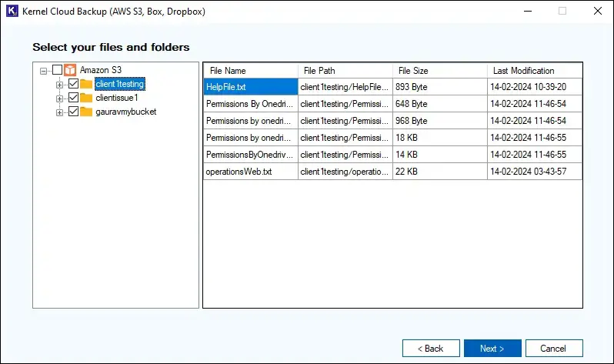
Task: Select the gauravmybucket tree item
Action: (125, 112)
